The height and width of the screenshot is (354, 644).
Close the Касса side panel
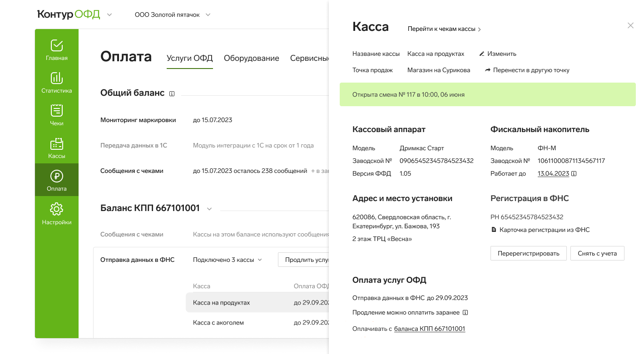pyautogui.click(x=630, y=26)
